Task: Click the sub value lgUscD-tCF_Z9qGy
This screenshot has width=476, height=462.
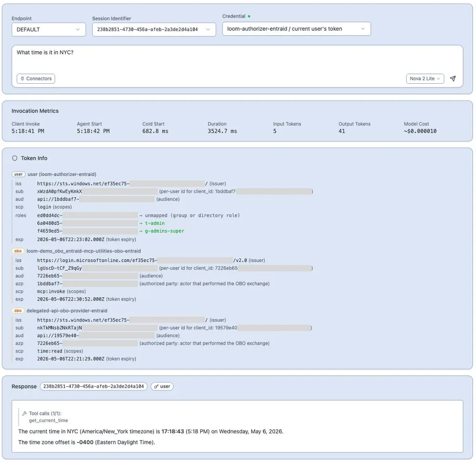Action: [x=59, y=268]
